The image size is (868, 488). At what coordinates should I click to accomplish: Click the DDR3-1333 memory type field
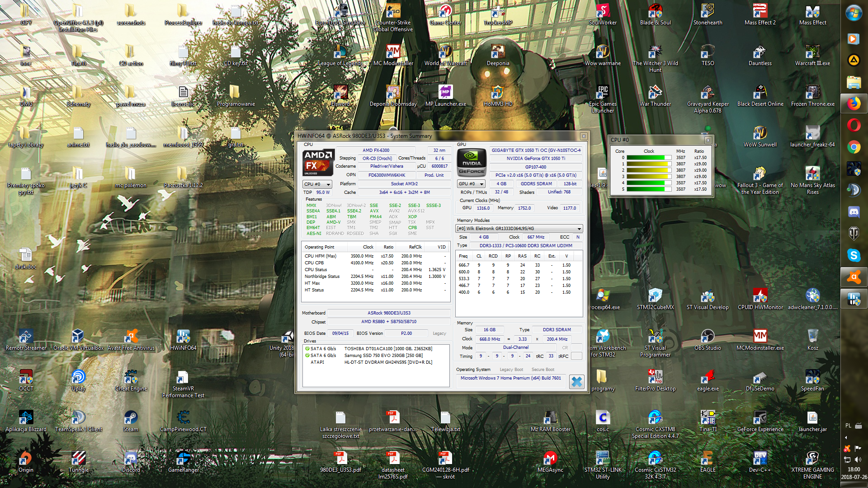pyautogui.click(x=526, y=246)
